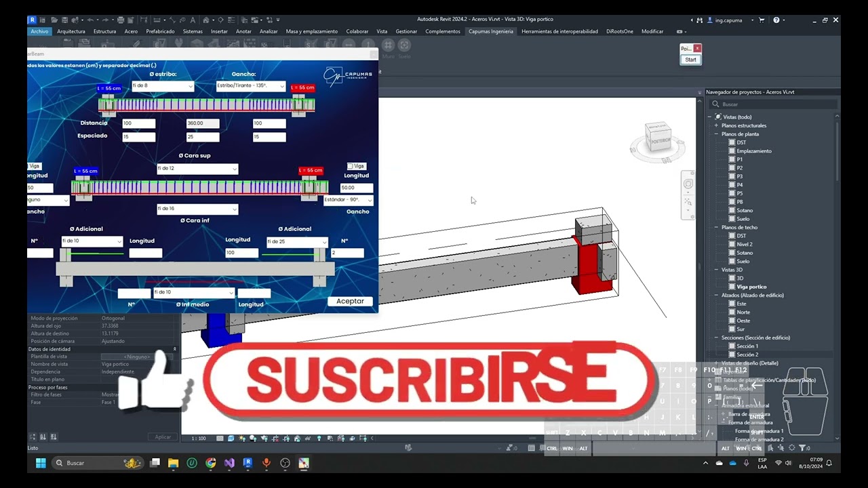Click the Windows taskbar Buscar search box
Image resolution: width=868 pixels, height=488 pixels.
pos(97,463)
